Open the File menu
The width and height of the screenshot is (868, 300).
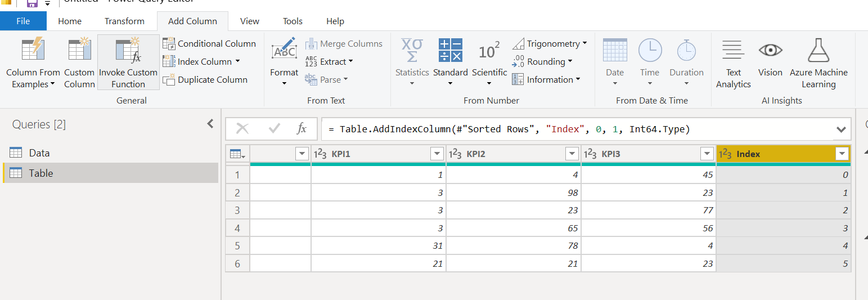[23, 21]
